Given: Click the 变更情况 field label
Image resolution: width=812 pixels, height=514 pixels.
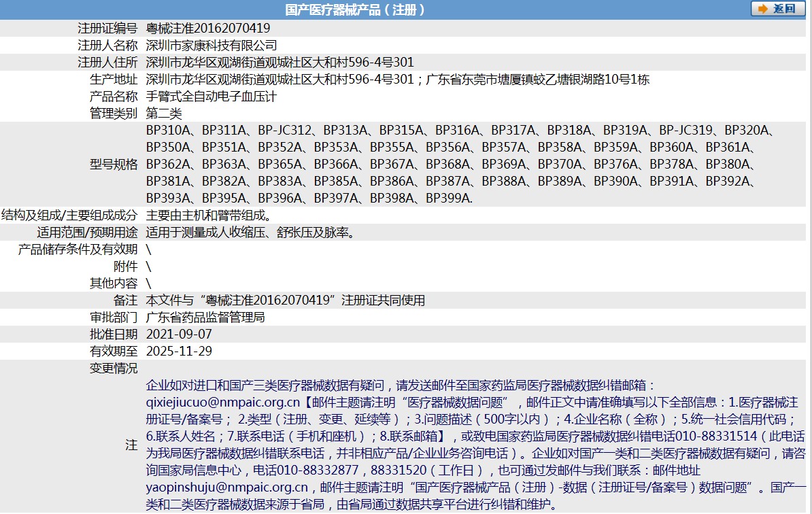Looking at the screenshot, I should click(114, 368).
